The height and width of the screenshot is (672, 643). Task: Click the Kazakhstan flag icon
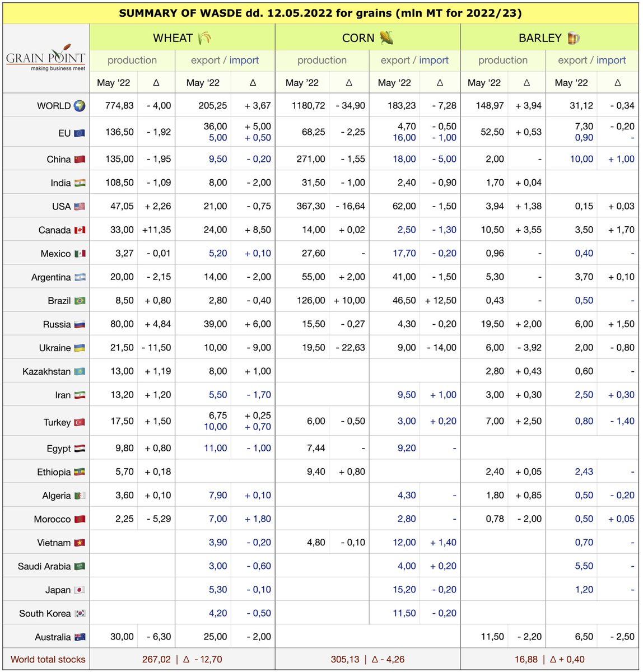click(x=80, y=371)
